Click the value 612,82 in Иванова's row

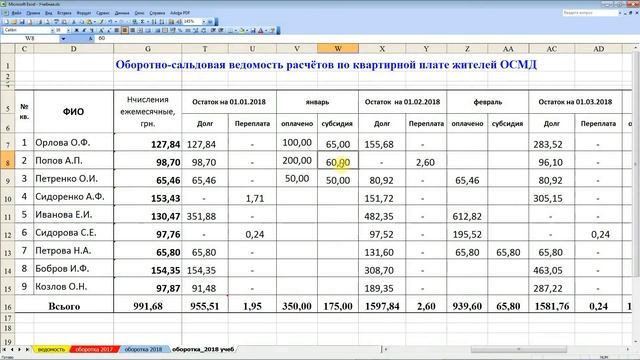coord(467,216)
